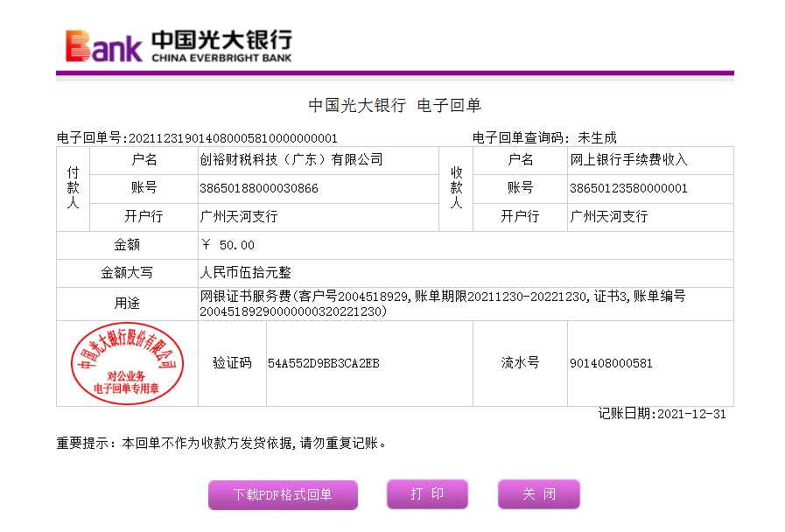785x532 pixels.
Task: Click payee name 网上银行手续费收入
Action: pos(628,160)
